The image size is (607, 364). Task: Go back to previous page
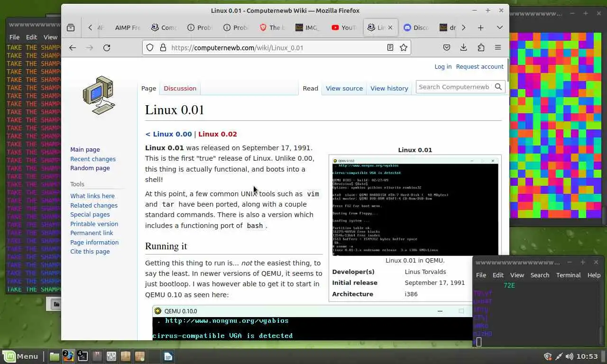tap(73, 47)
